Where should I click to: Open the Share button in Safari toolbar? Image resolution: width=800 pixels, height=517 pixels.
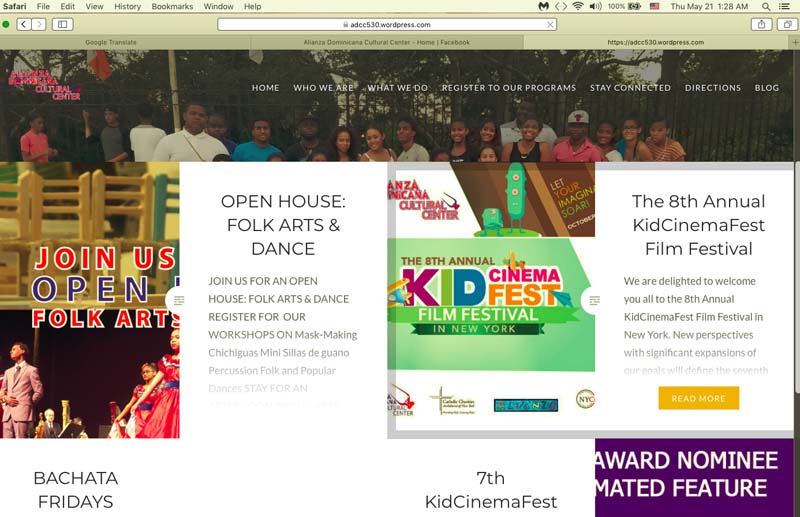pyautogui.click(x=761, y=24)
